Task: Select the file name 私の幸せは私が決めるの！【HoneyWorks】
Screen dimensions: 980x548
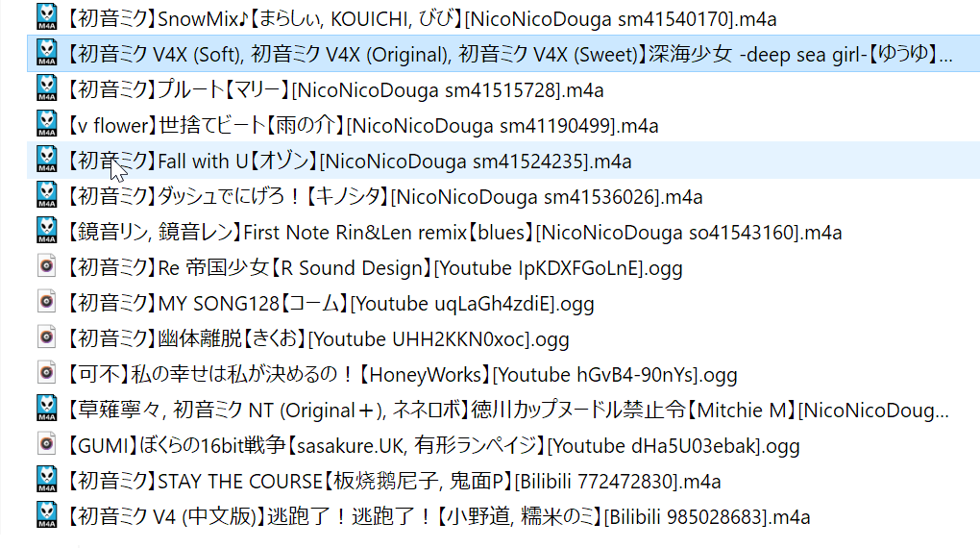Action: 402,375
